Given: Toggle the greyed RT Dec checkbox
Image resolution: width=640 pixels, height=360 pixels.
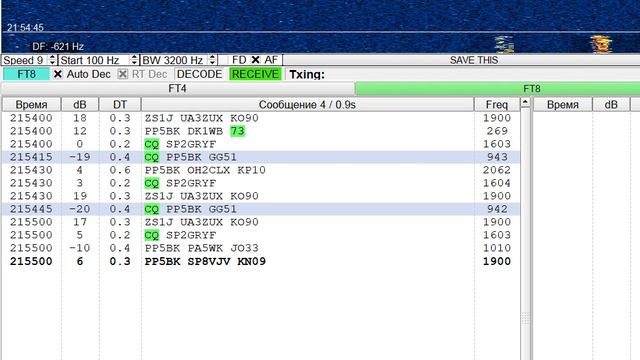Looking at the screenshot, I should pos(122,74).
